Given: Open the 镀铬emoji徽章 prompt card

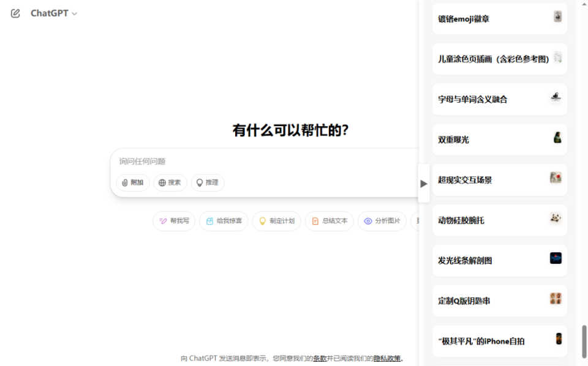Looking at the screenshot, I should coord(500,19).
